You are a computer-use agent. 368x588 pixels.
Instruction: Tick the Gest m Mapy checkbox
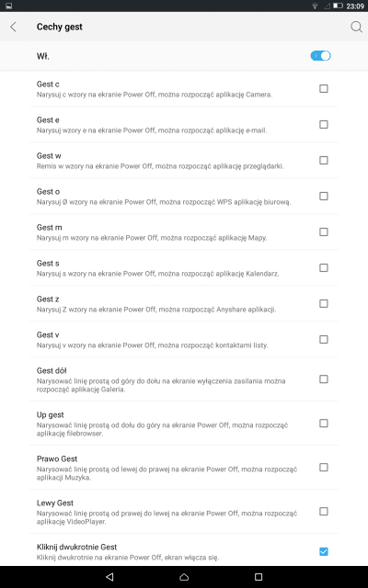click(323, 232)
